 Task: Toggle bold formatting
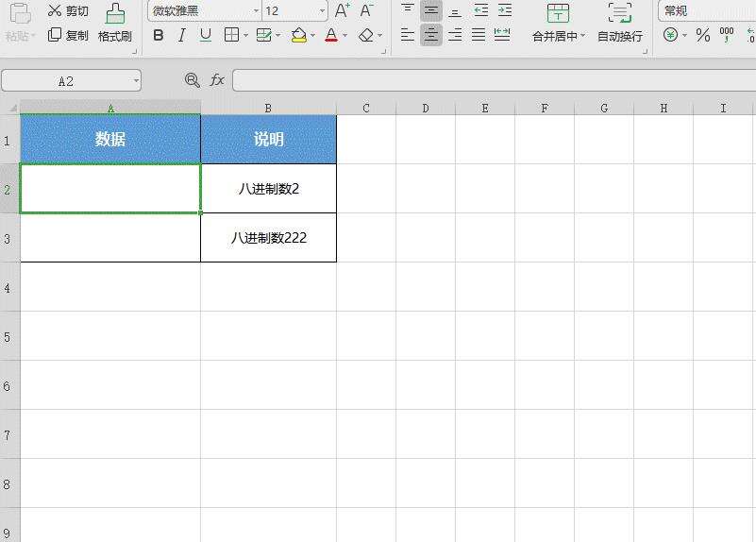click(x=159, y=35)
